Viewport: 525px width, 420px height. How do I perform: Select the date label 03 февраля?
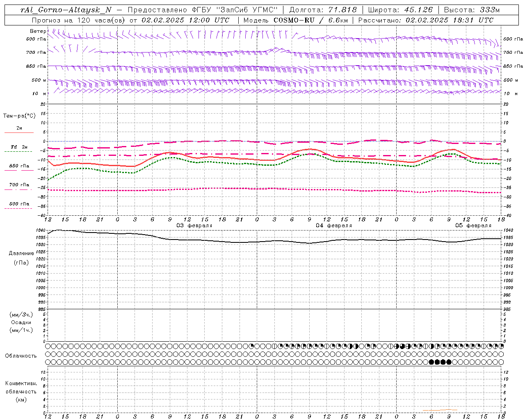(x=194, y=226)
